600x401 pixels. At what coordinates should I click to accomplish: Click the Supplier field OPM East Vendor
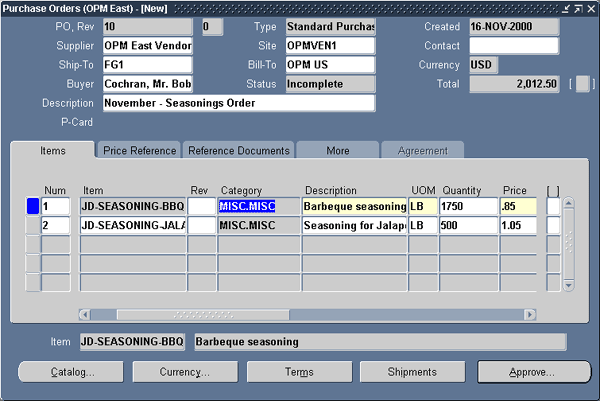click(147, 46)
